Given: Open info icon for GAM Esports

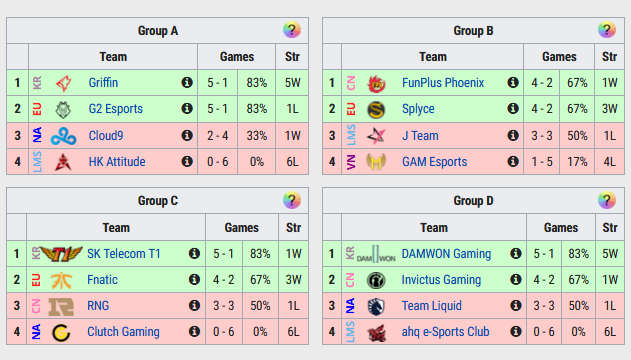Looking at the screenshot, I should click(513, 162).
